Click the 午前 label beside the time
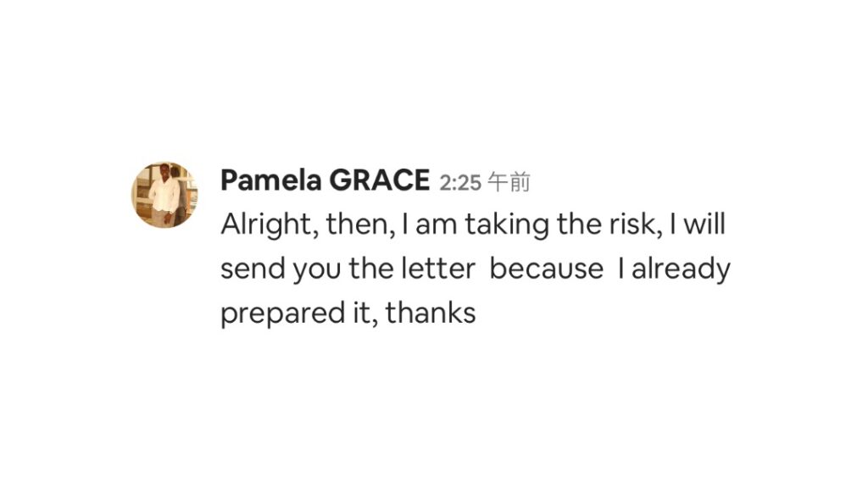Screen dimensions: 868x488 (509, 182)
